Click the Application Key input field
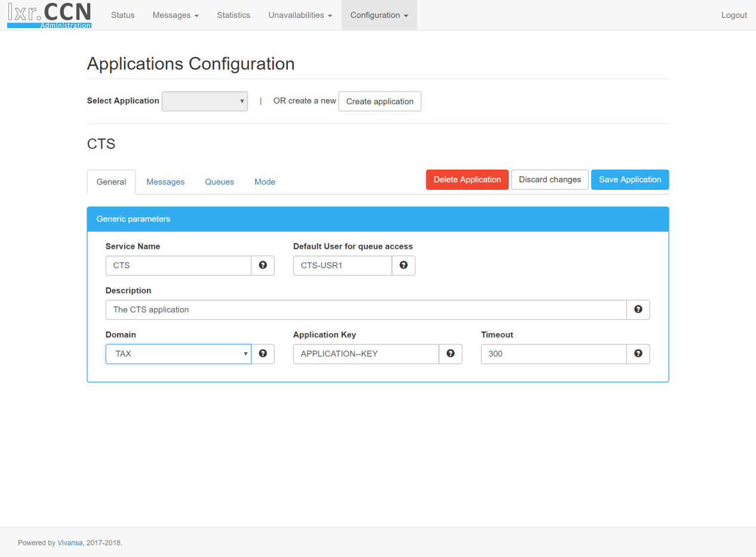The width and height of the screenshot is (756, 557). pos(366,354)
